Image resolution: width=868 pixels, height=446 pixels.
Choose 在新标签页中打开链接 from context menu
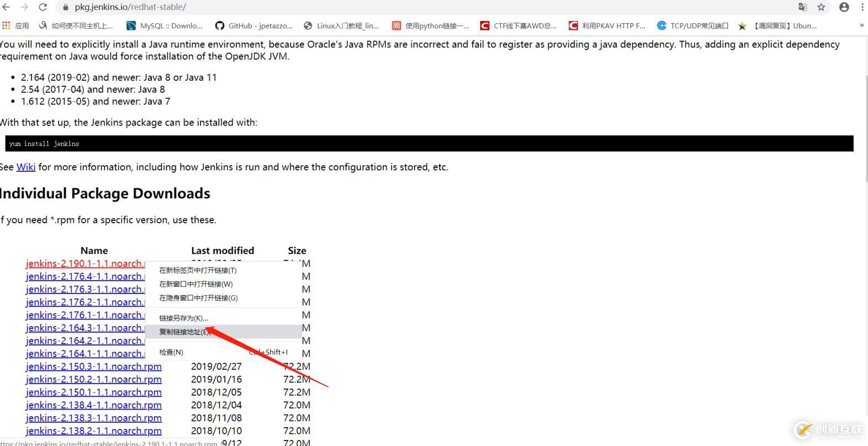coord(198,270)
